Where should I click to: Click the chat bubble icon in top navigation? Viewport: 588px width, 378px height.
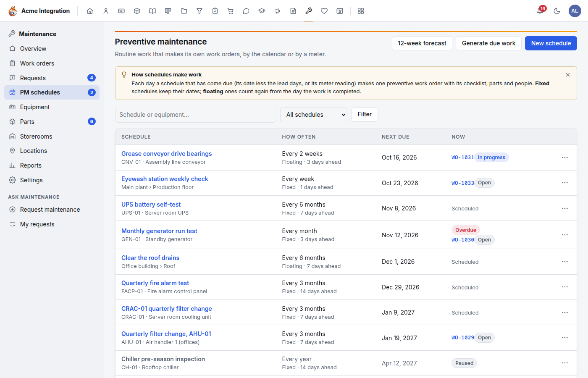[246, 11]
